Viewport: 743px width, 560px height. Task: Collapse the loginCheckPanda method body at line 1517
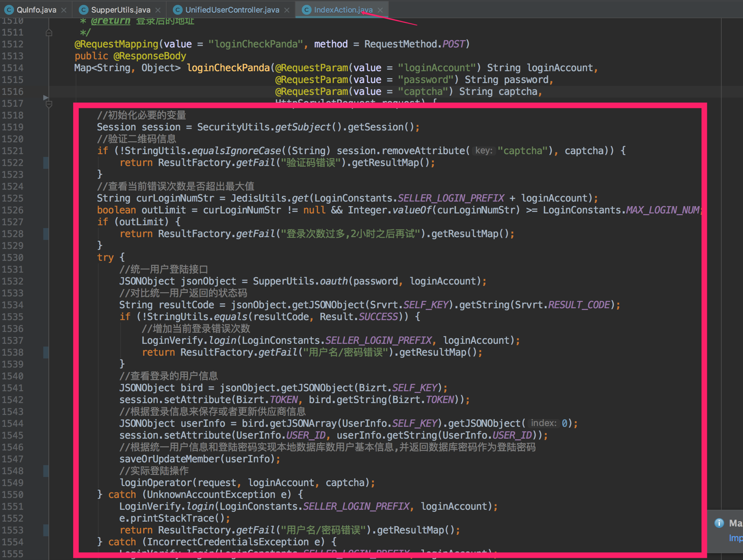49,104
